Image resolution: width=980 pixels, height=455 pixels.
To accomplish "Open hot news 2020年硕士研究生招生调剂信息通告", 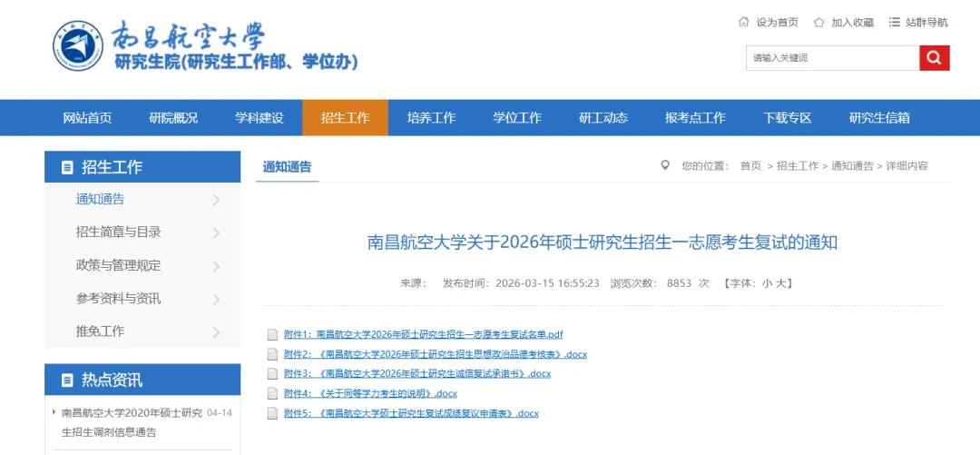I will [x=132, y=422].
